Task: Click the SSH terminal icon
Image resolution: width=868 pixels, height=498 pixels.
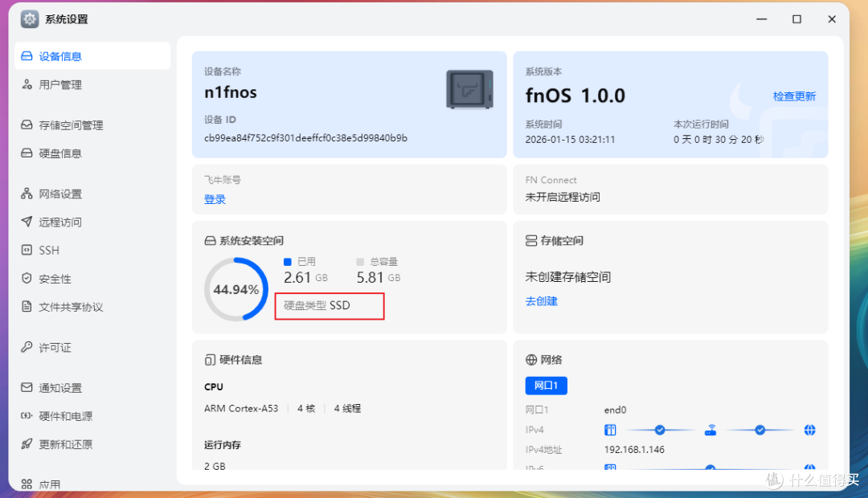Action: click(x=27, y=250)
